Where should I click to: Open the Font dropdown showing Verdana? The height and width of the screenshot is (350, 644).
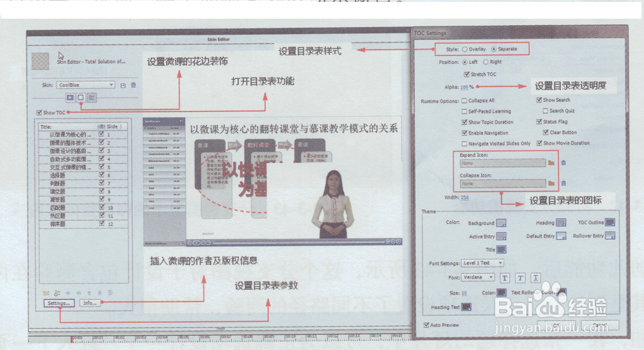pos(478,278)
